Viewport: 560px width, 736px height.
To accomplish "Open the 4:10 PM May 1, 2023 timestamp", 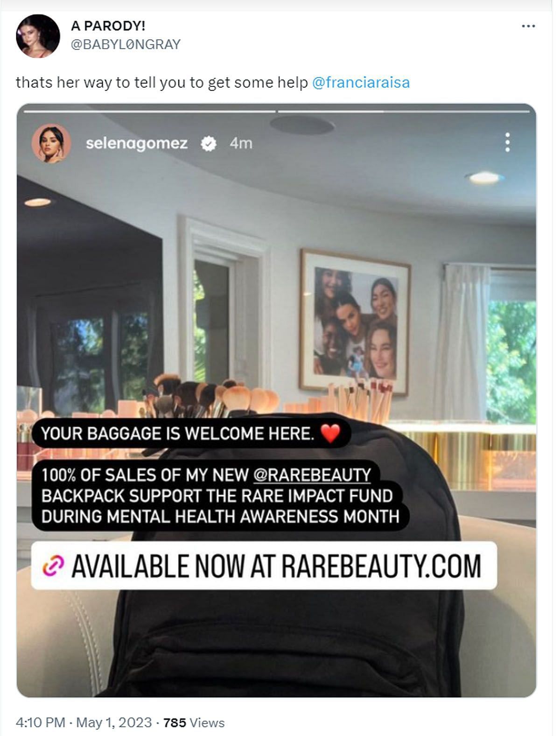I will (x=84, y=722).
